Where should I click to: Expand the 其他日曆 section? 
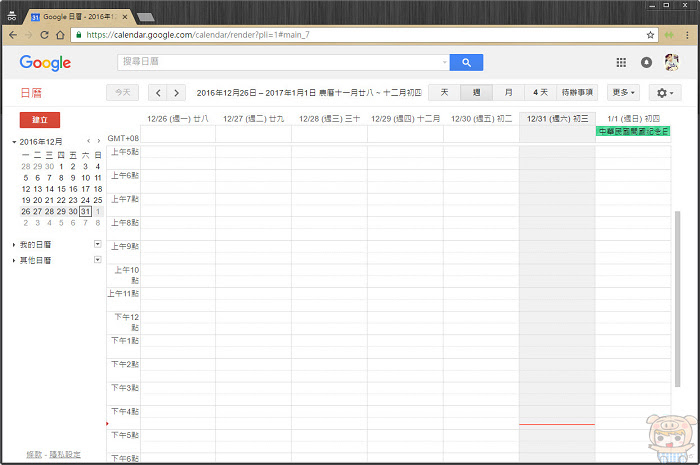pyautogui.click(x=14, y=261)
